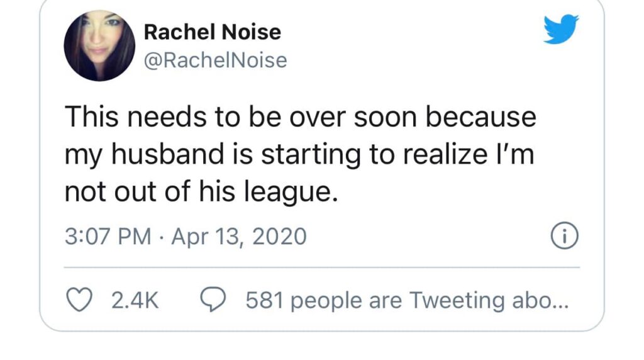Open the tweet info circle icon

pos(564,237)
